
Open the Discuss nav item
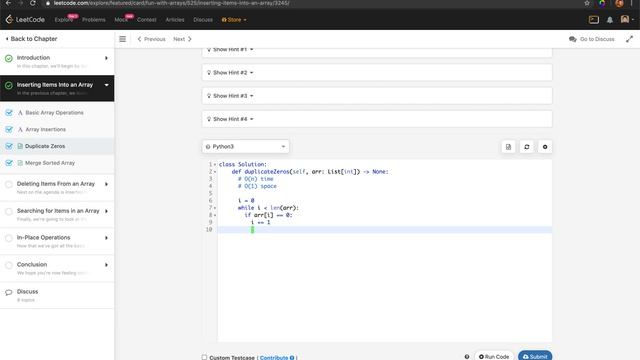pos(203,20)
